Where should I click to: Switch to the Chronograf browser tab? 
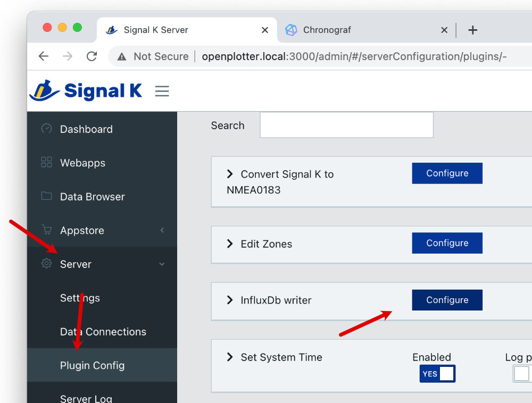pos(327,30)
